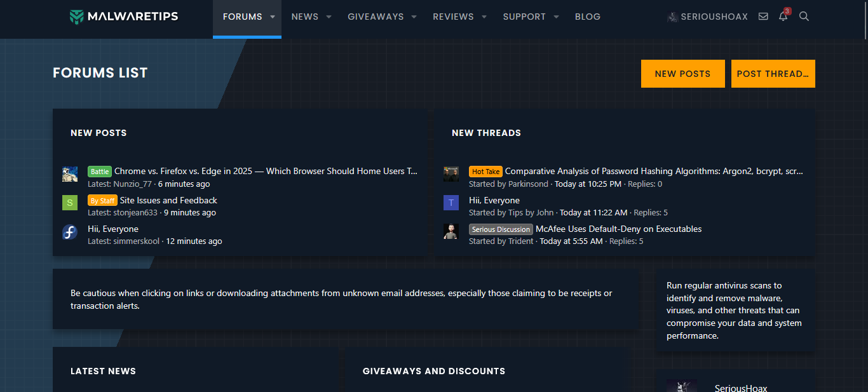This screenshot has width=868, height=392.
Task: Click Parkinsond's avatar on password hashing thread
Action: [x=451, y=174]
